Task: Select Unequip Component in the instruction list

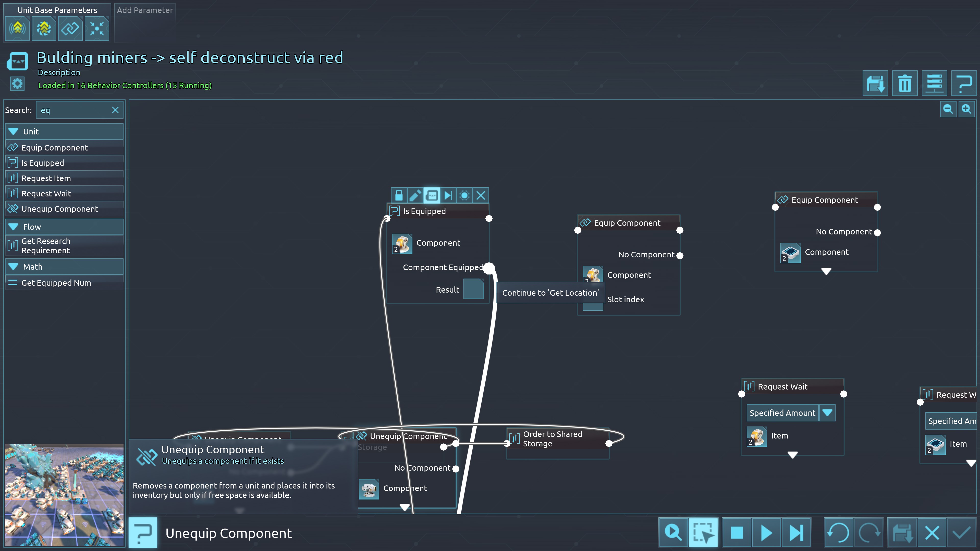Action: pyautogui.click(x=60, y=209)
